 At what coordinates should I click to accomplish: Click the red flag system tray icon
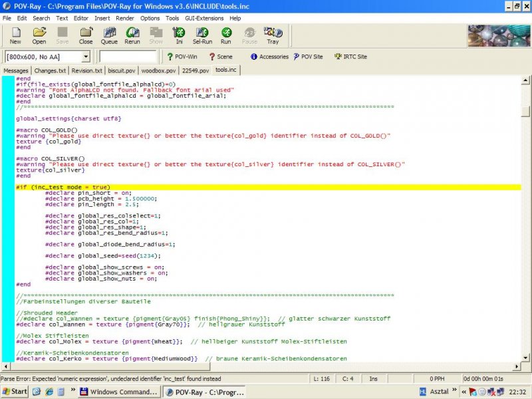tap(473, 392)
